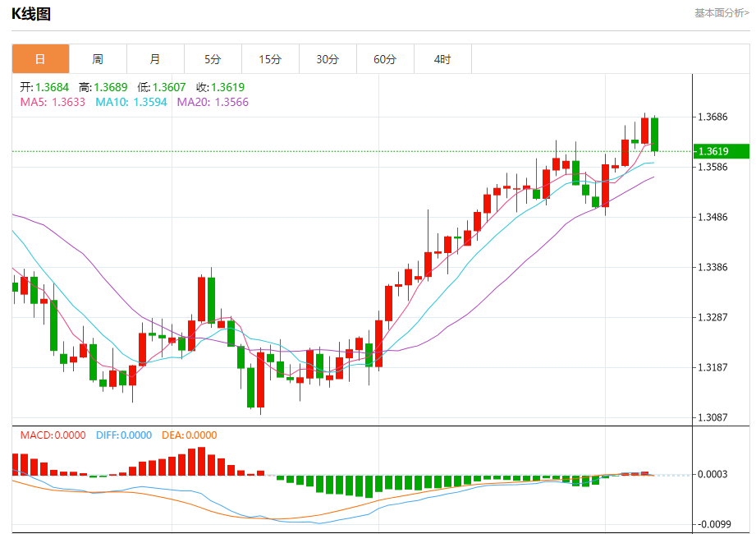Click the K线图 heading
The width and height of the screenshot is (756, 534).
pos(31,14)
